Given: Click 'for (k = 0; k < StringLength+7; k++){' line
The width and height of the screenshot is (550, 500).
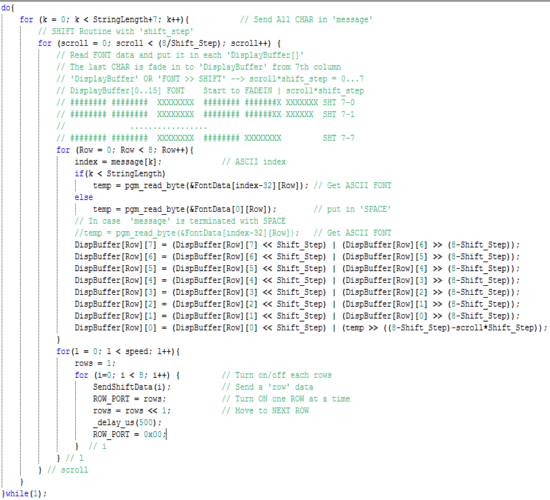Looking at the screenshot, I should tap(105, 19).
